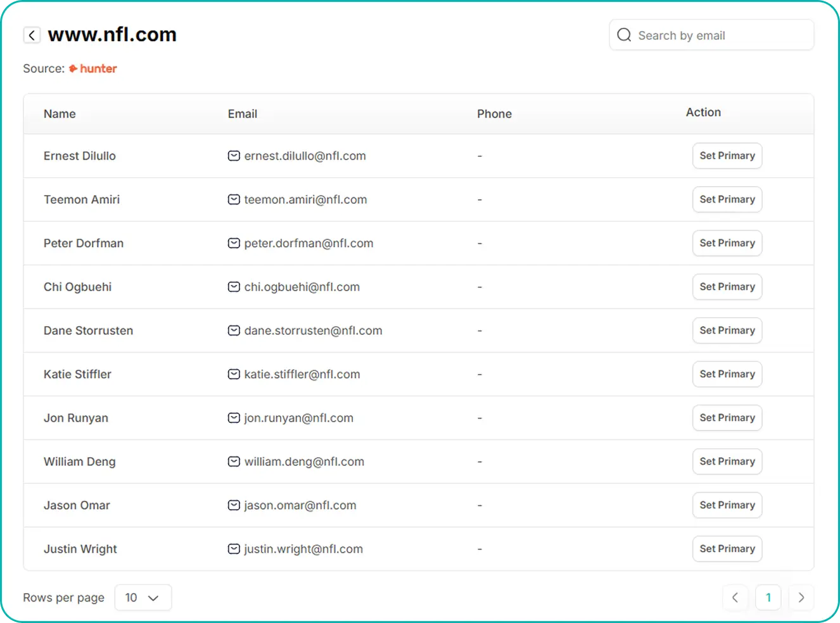The height and width of the screenshot is (623, 840).
Task: Click the name Katie Stiffler
Action: 77,374
